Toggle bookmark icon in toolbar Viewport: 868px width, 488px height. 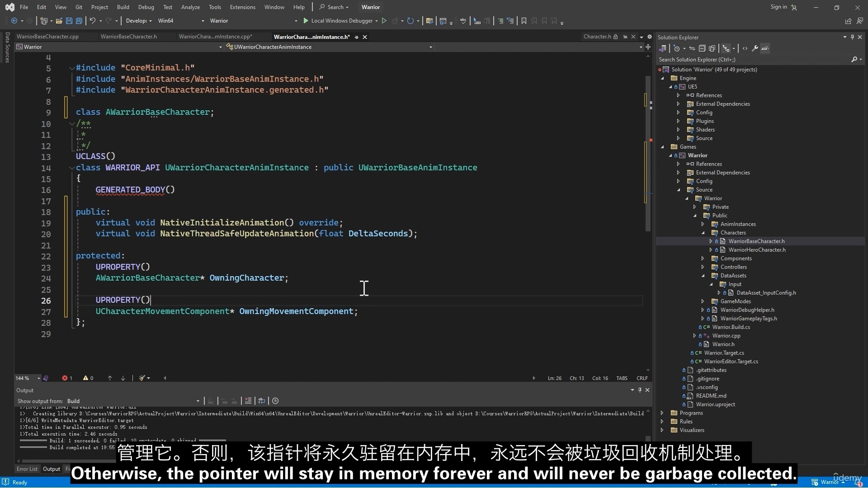(524, 21)
